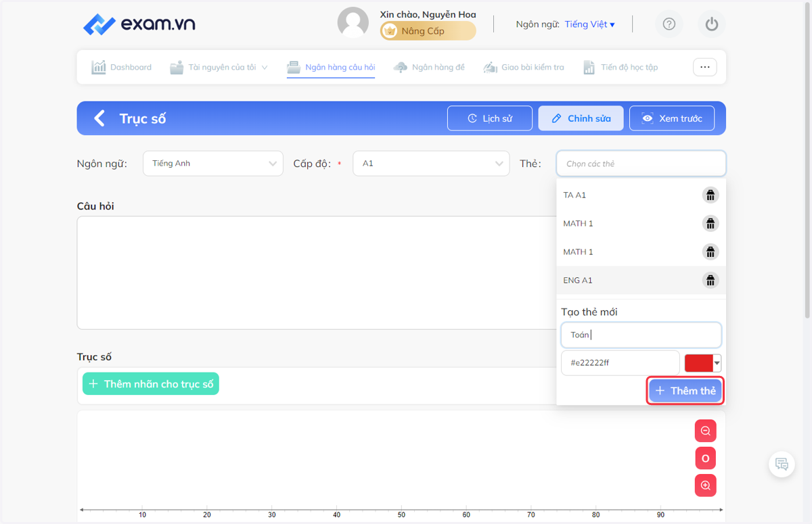Click the page vertical scrollbar

[x=807, y=160]
